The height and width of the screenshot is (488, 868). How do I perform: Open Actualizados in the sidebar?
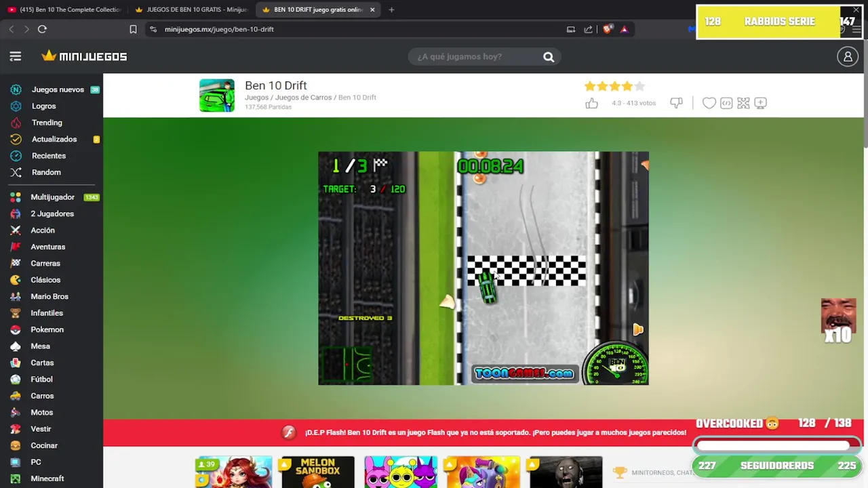tap(54, 139)
